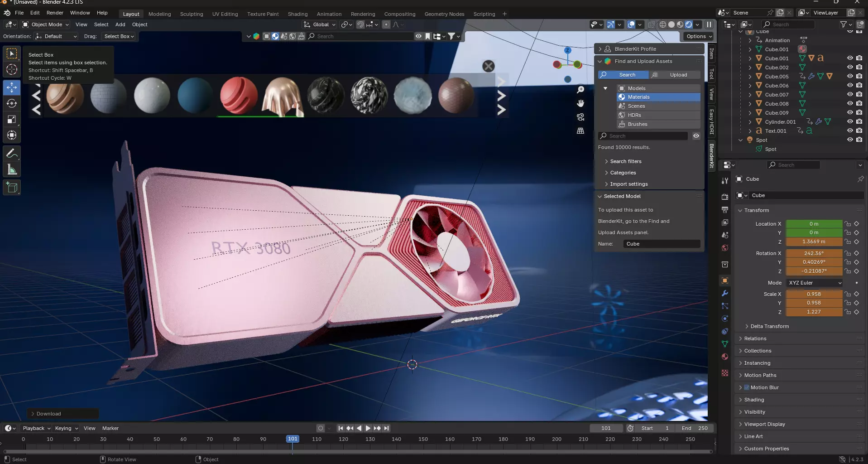The image size is (868, 464).
Task: Switch to rendered viewport shading
Action: (x=689, y=24)
